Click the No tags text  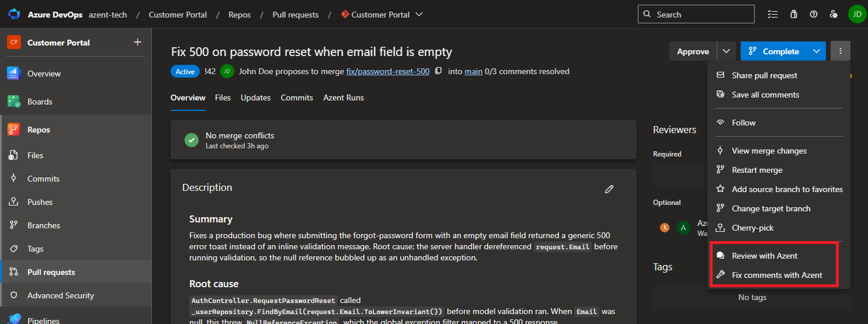click(x=752, y=297)
